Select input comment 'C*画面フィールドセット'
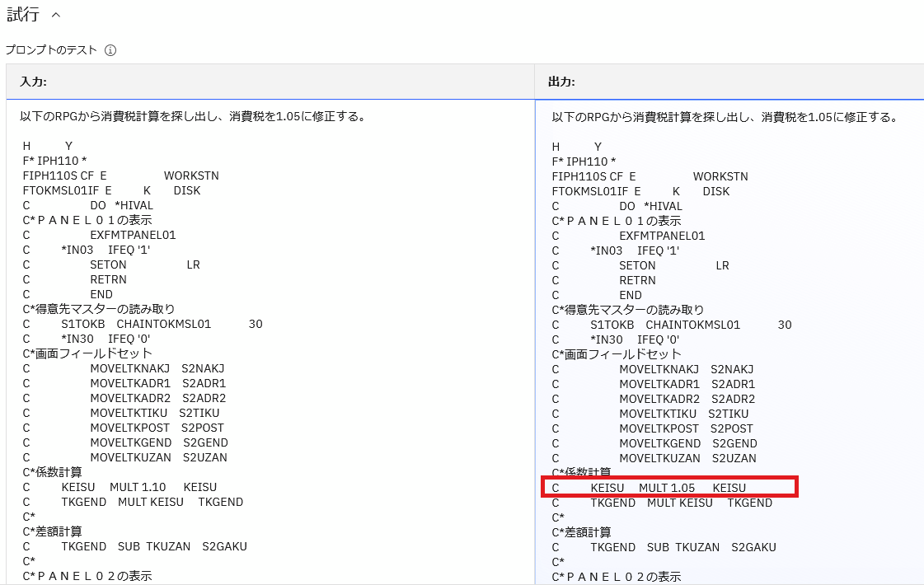 pos(87,354)
